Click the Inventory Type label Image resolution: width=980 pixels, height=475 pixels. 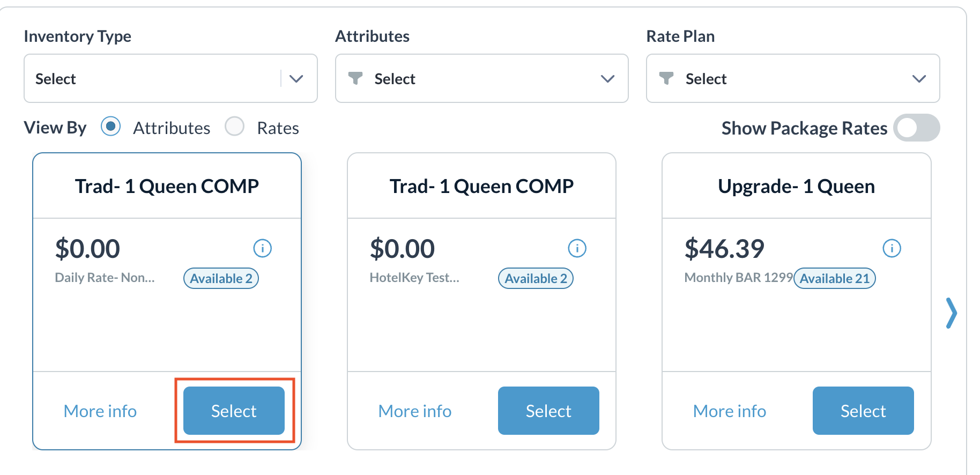[x=77, y=36]
